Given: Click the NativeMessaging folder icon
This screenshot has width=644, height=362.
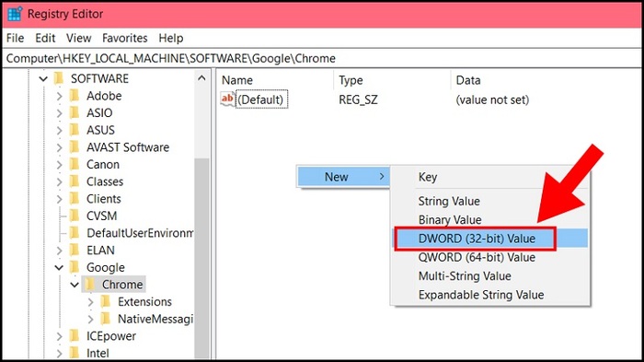Looking at the screenshot, I should tap(106, 319).
